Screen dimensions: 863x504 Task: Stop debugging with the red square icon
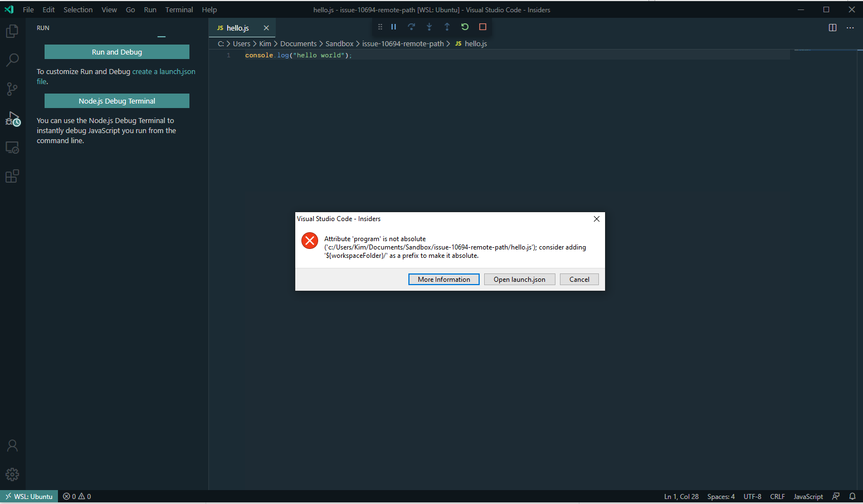click(482, 27)
